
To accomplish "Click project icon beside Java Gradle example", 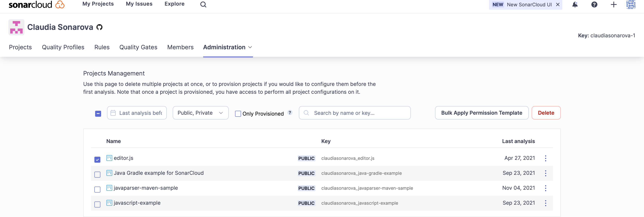I will pyautogui.click(x=109, y=173).
